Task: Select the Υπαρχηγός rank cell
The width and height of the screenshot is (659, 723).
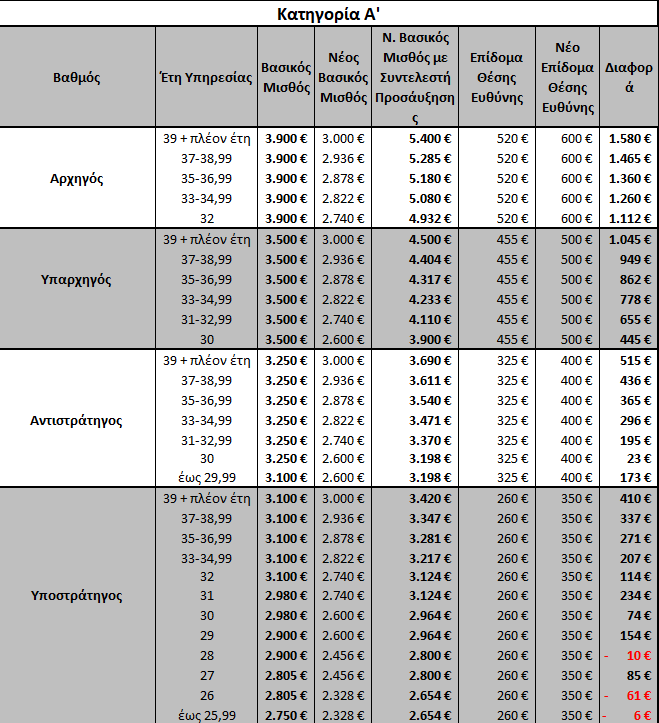Action: pyautogui.click(x=77, y=279)
